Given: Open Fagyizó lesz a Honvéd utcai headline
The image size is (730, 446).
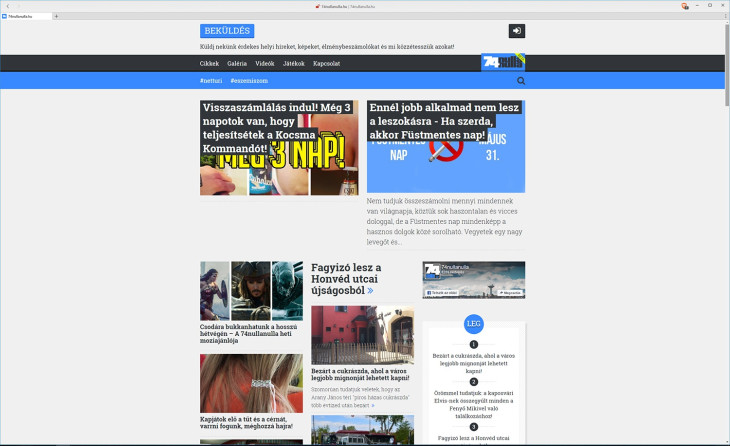Looking at the screenshot, I should point(346,279).
